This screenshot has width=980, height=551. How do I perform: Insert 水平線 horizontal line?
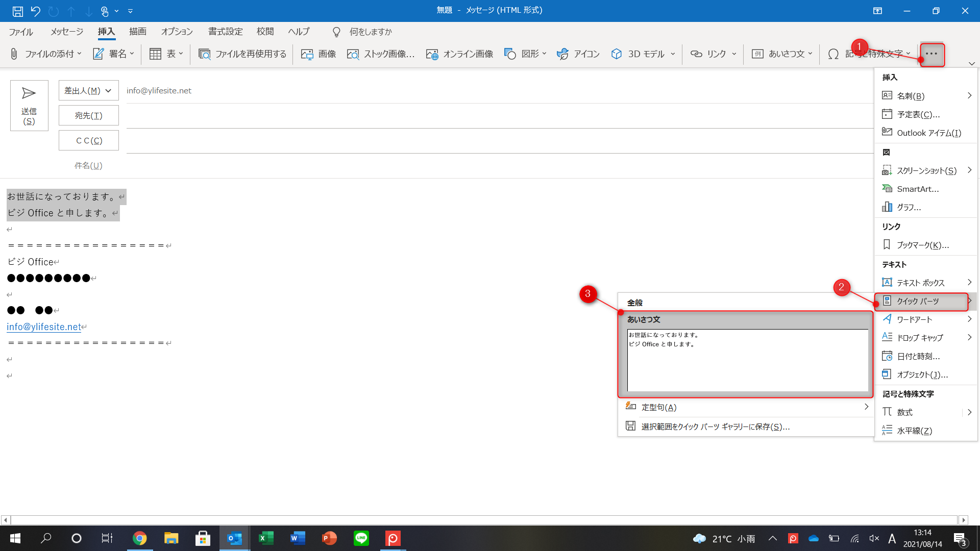click(926, 431)
